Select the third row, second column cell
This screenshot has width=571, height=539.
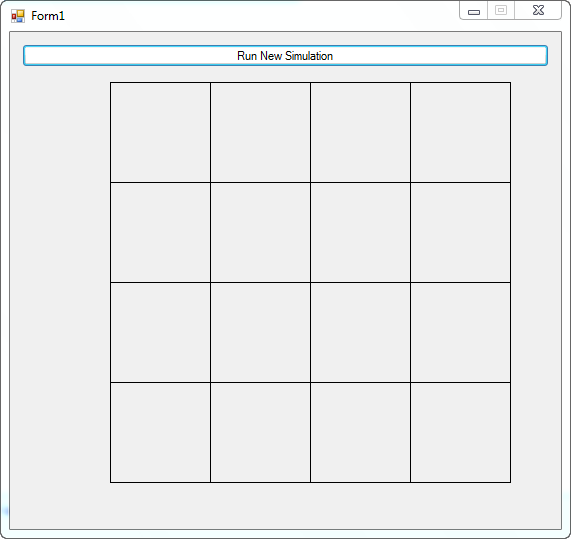(260, 333)
